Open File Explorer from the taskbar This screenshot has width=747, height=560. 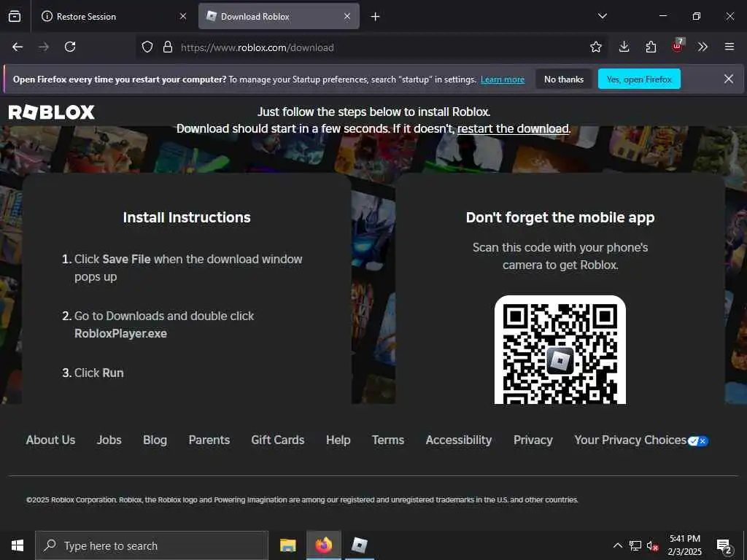coord(287,545)
